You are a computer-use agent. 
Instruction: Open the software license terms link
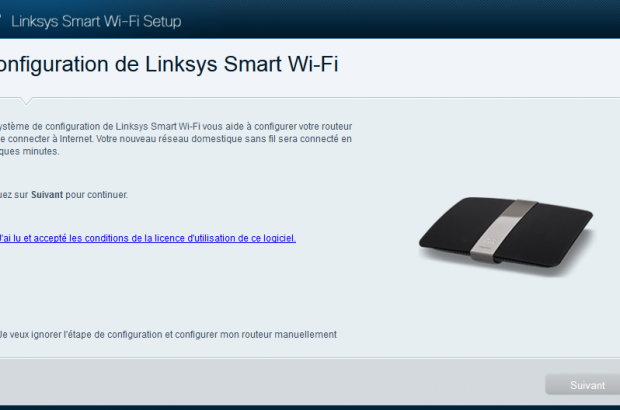pyautogui.click(x=147, y=238)
